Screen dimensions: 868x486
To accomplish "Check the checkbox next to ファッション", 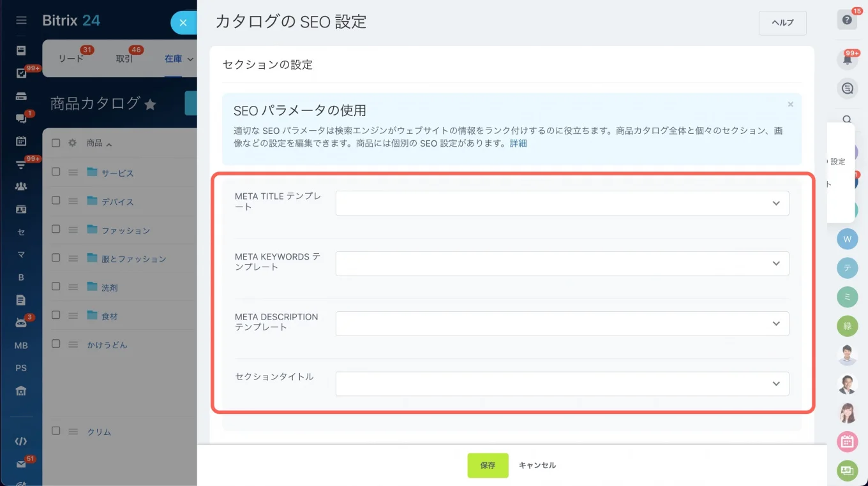I will (x=56, y=229).
